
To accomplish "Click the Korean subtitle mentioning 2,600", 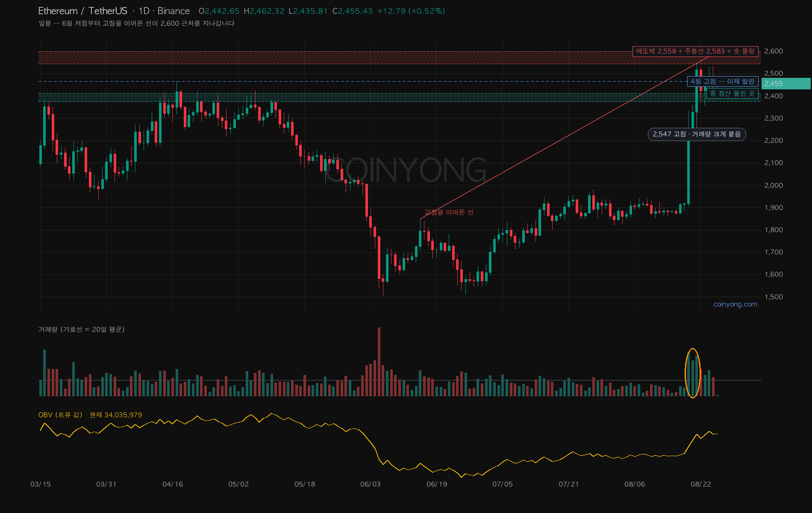I will [x=136, y=23].
